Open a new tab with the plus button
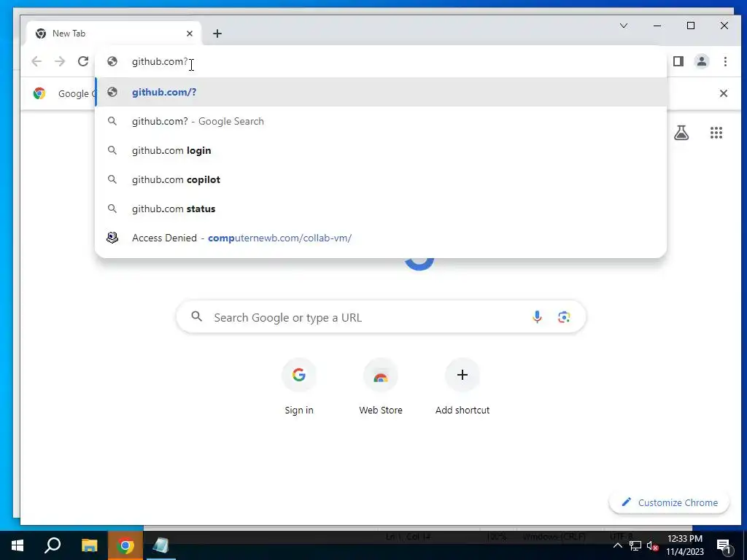 (217, 34)
